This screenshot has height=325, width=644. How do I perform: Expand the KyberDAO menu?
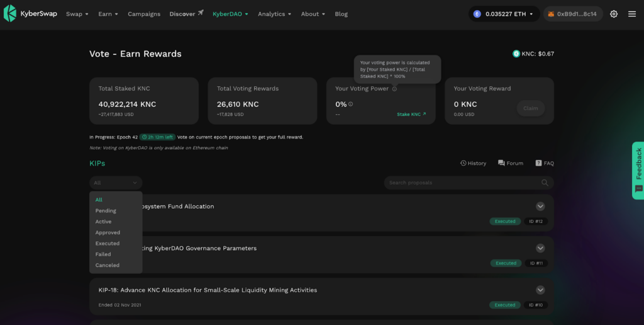point(230,14)
